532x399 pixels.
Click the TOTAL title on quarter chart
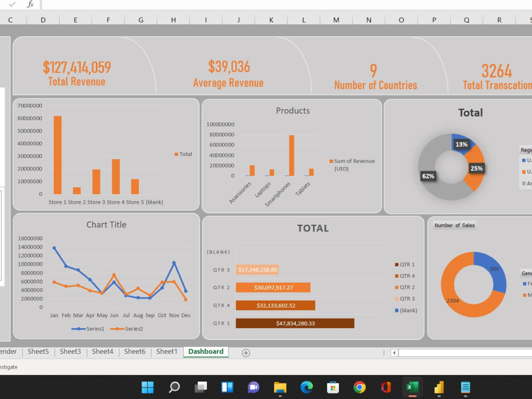[x=313, y=228]
